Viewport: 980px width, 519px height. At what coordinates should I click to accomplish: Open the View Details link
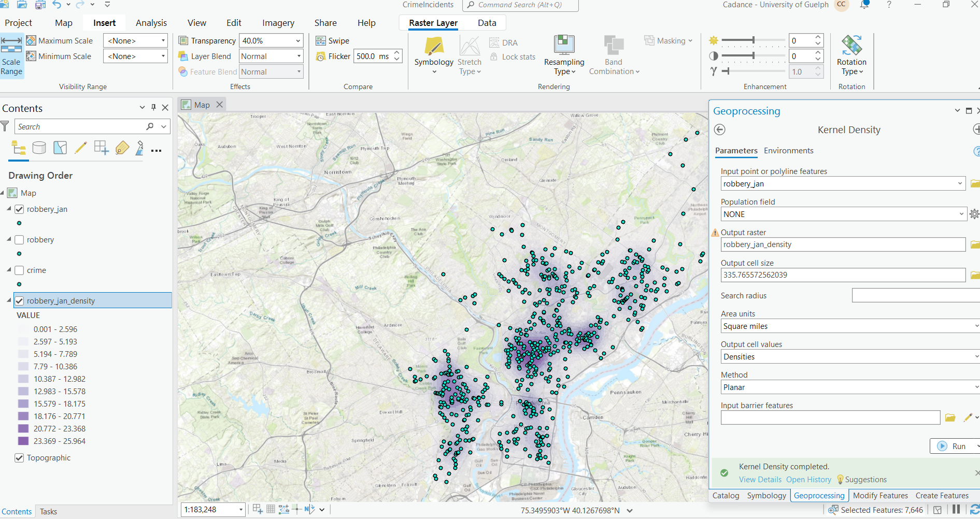coord(760,479)
